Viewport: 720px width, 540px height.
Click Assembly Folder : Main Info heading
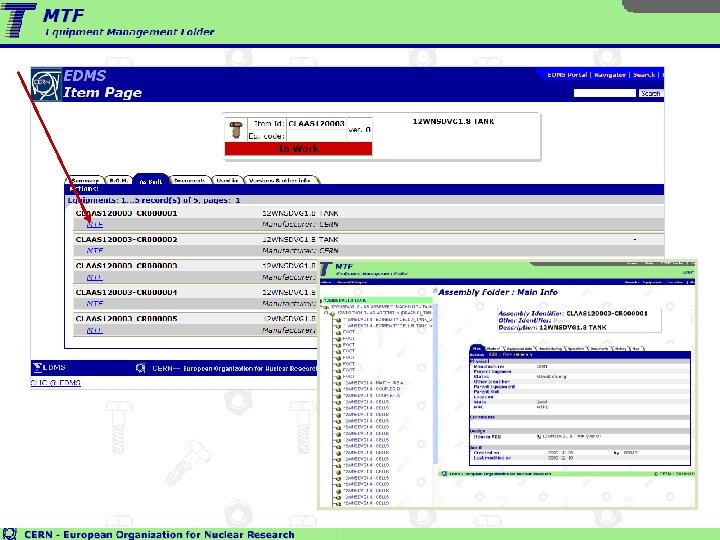coord(498,292)
